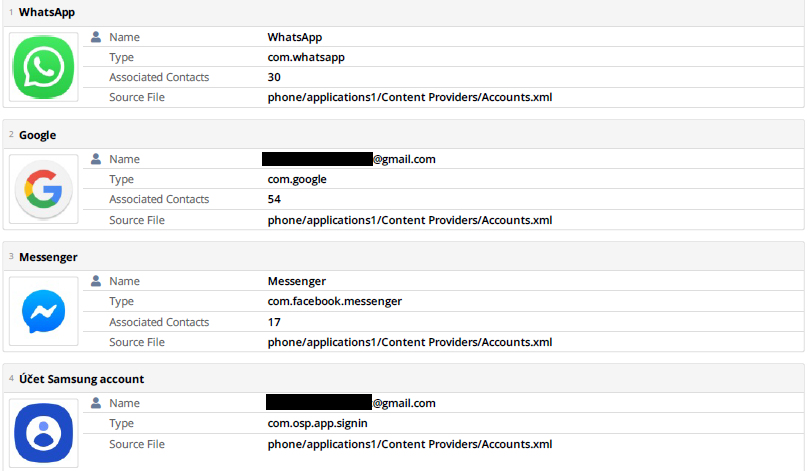Click person icon beside WhatsApp Name field
This screenshot has height=471, width=805.
96,37
